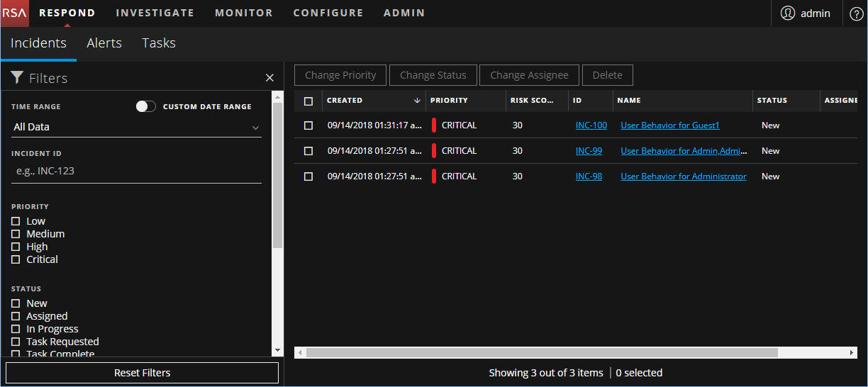Select the checkbox for incident INC-99 row
This screenshot has height=387, width=868.
[308, 151]
